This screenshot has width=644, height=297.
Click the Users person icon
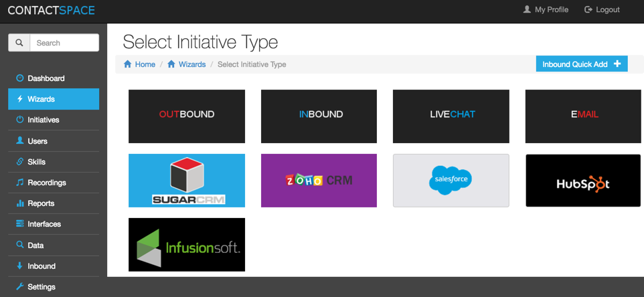19,140
